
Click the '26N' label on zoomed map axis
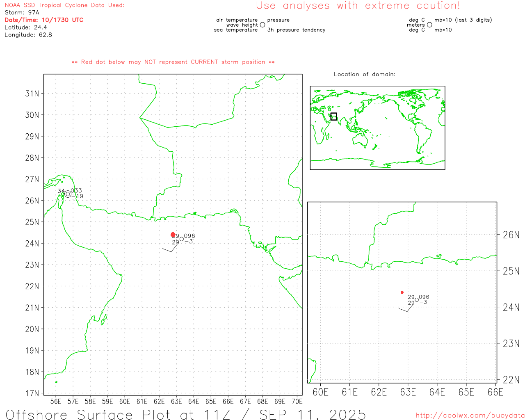[x=511, y=235]
